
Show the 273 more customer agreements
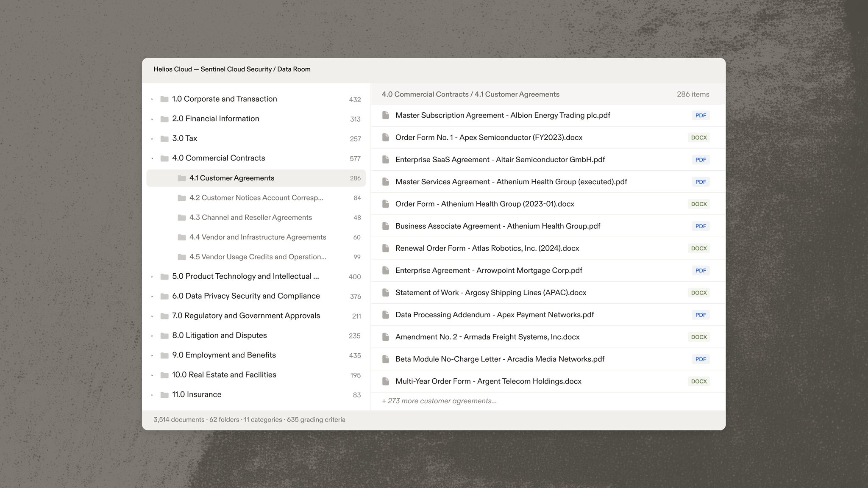point(439,401)
